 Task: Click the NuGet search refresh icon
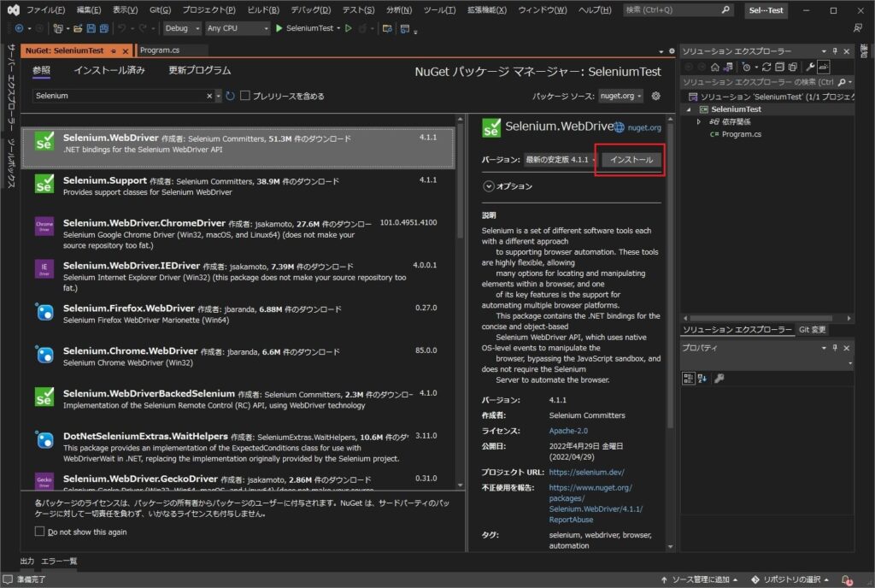click(x=230, y=96)
